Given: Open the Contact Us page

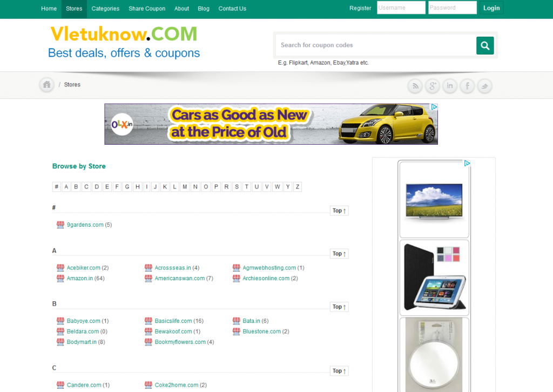Looking at the screenshot, I should click(x=232, y=9).
